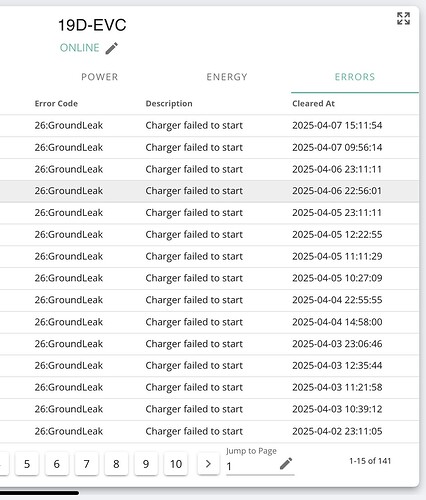Click the Jump to Page input field
Screen dimensions: 426x500
pyautogui.click(x=252, y=466)
